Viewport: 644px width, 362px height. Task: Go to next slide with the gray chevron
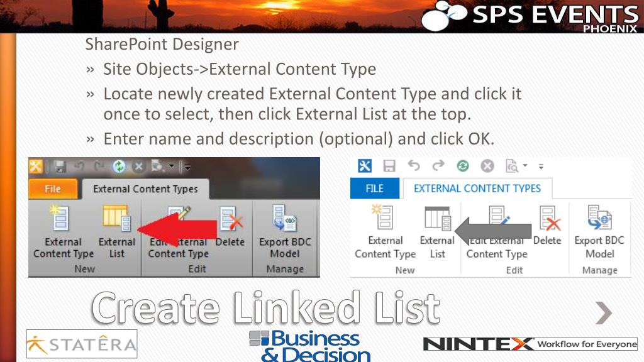pyautogui.click(x=604, y=313)
